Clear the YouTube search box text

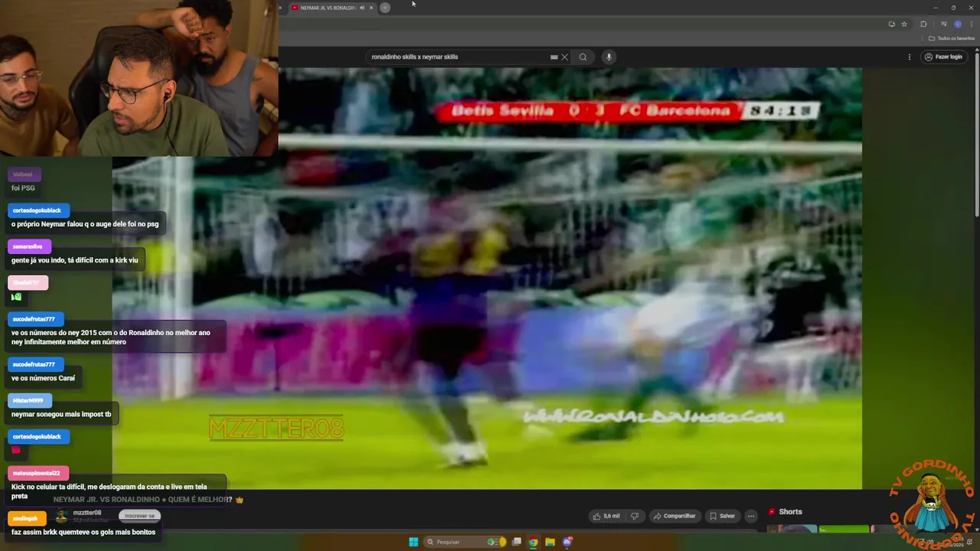[564, 57]
